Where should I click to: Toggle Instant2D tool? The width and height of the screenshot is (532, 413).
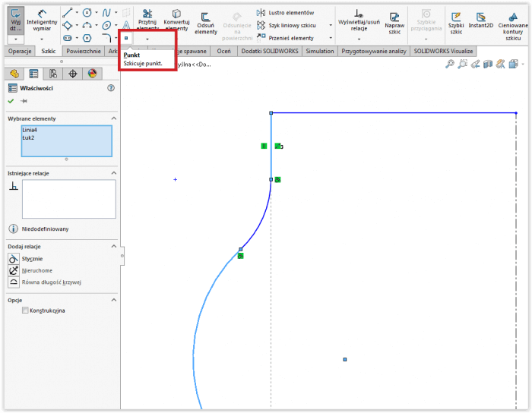point(480,20)
